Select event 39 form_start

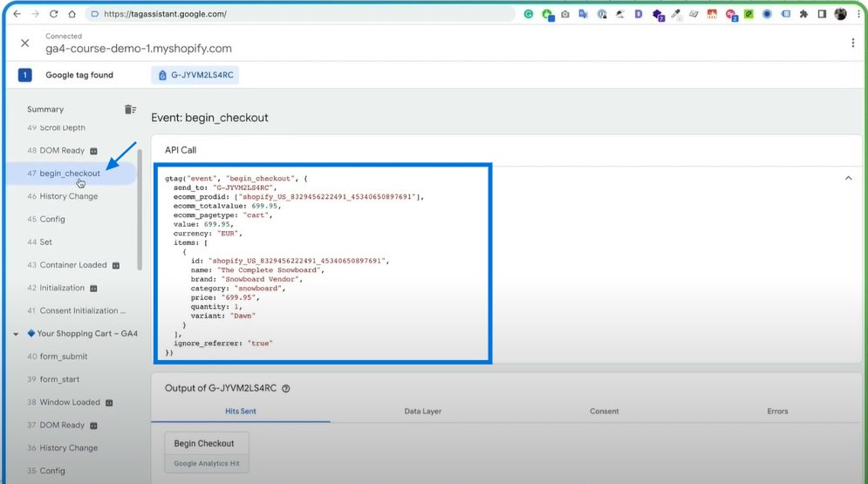coord(53,379)
